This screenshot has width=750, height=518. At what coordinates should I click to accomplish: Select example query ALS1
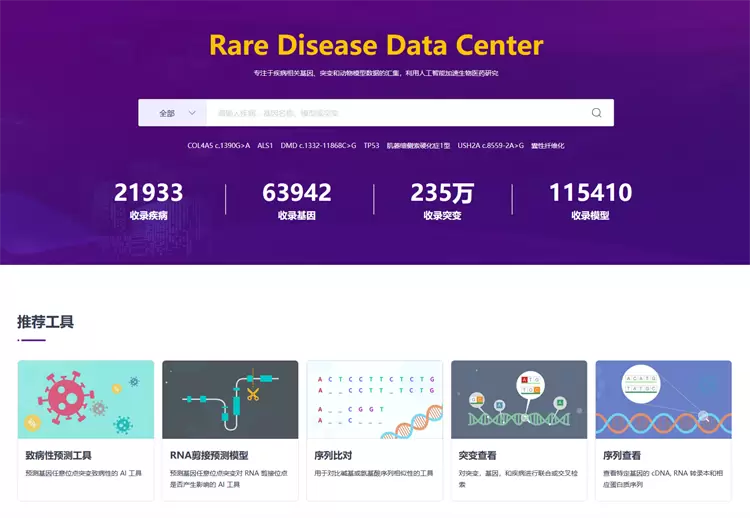pyautogui.click(x=265, y=146)
